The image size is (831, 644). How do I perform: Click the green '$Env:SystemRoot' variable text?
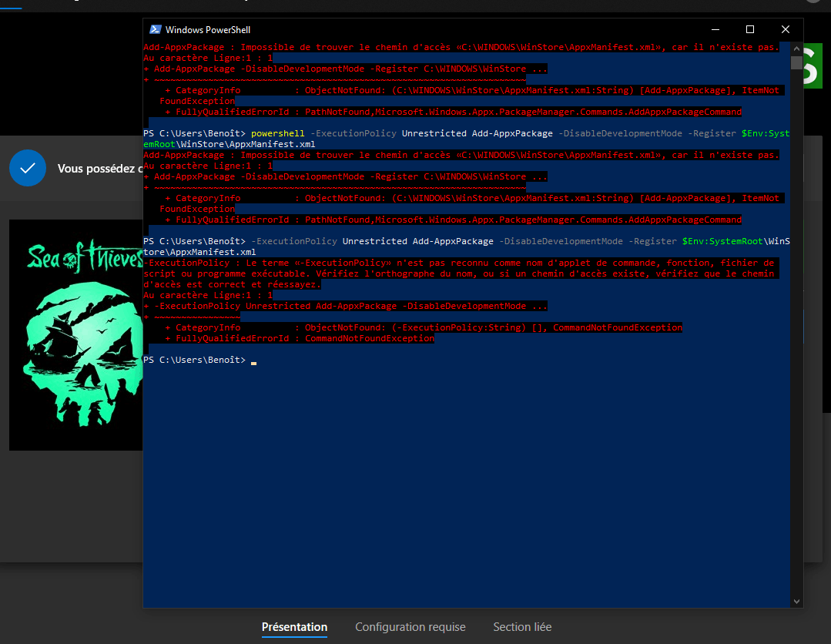coord(722,241)
